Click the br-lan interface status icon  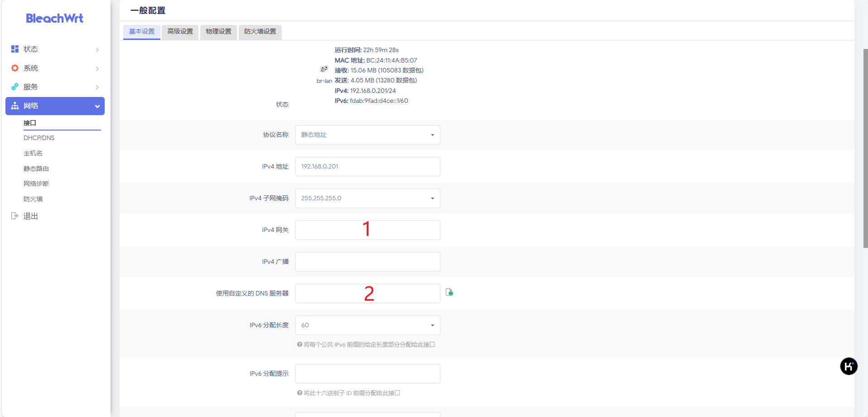(324, 69)
